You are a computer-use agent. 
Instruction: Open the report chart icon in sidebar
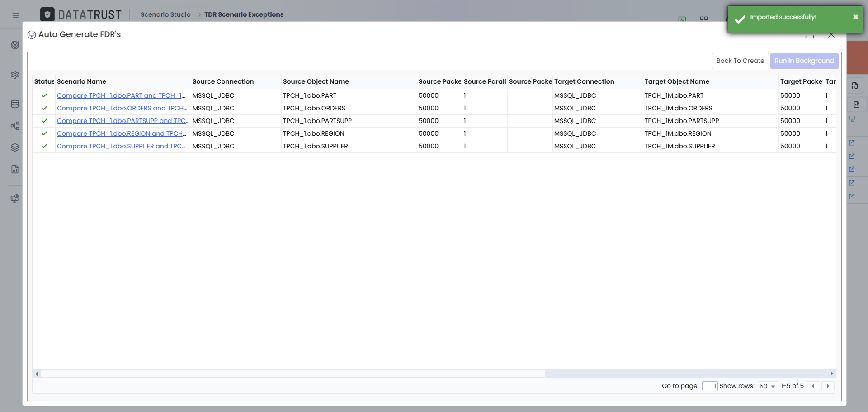(15, 169)
